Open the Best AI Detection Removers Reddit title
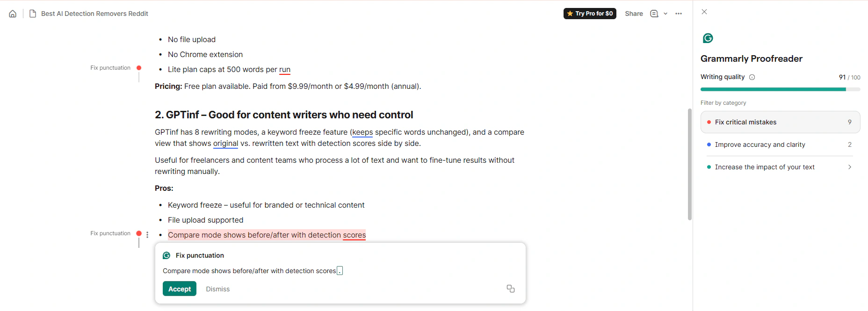The height and width of the screenshot is (311, 868). click(94, 14)
